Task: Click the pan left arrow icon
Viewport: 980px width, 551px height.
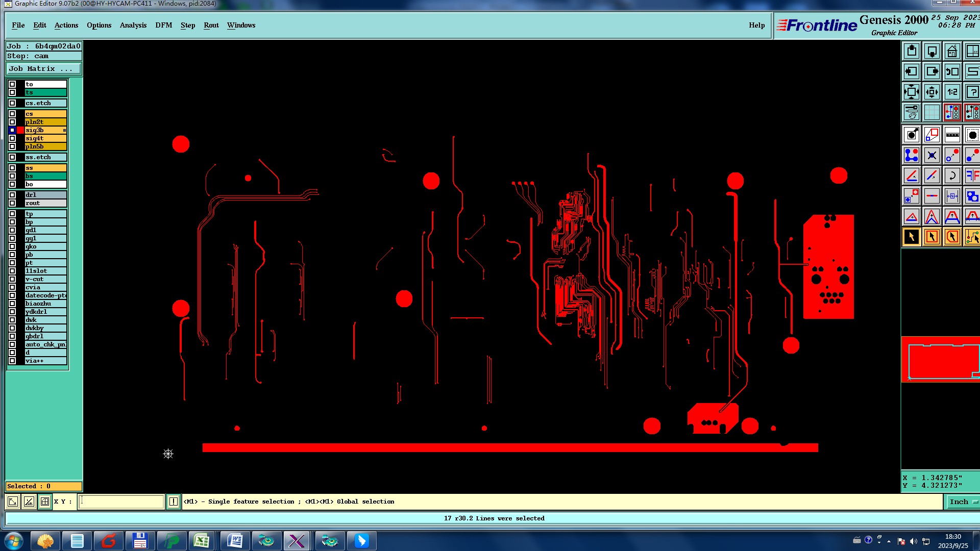Action: pos(912,72)
